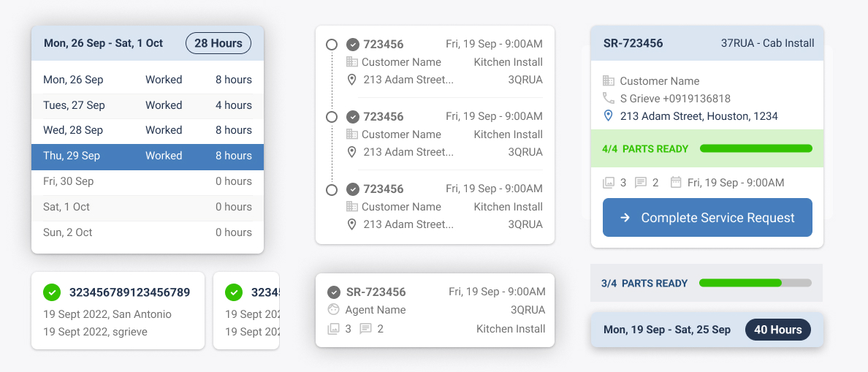
Task: Click the calendar icon in SR-723456 card
Action: [676, 183]
